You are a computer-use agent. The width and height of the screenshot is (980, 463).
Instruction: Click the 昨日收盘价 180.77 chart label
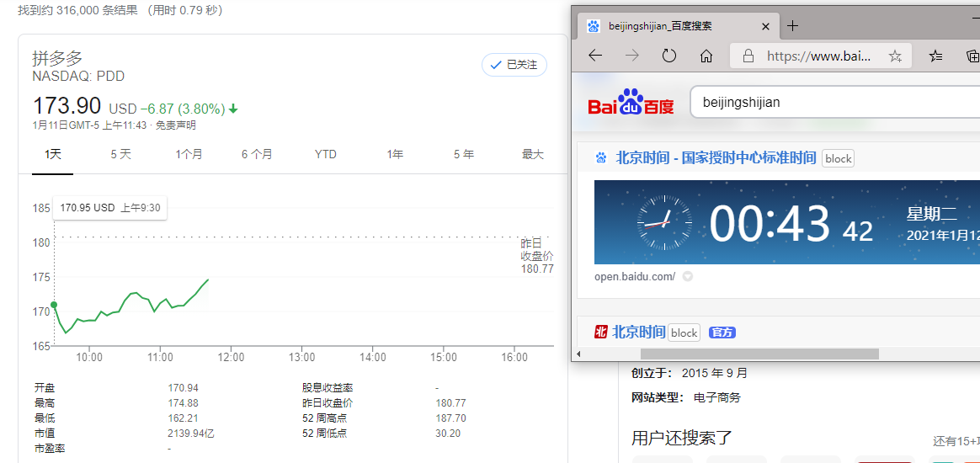coord(537,256)
